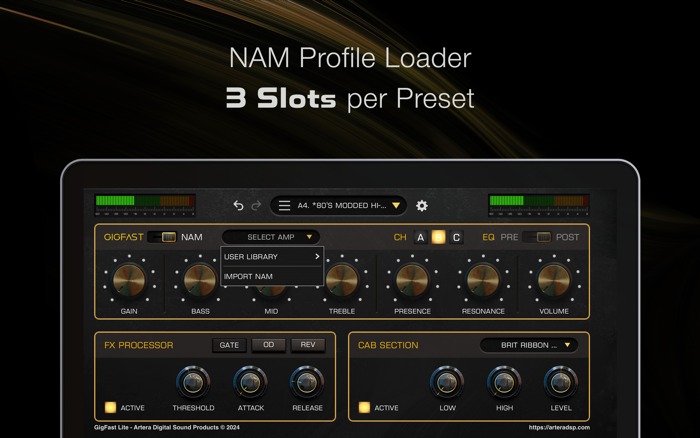Click the output level meter
This screenshot has width=700, height=438.
tap(539, 205)
